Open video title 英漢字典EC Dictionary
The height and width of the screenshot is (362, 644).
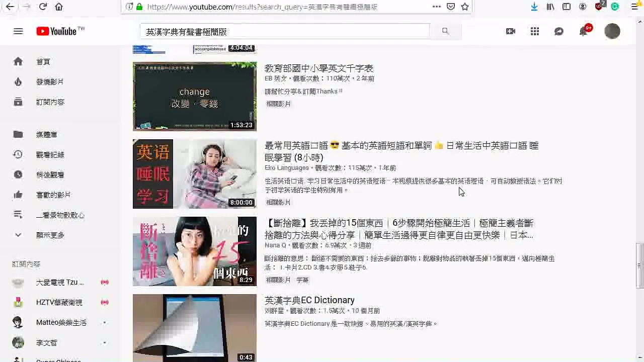click(309, 300)
